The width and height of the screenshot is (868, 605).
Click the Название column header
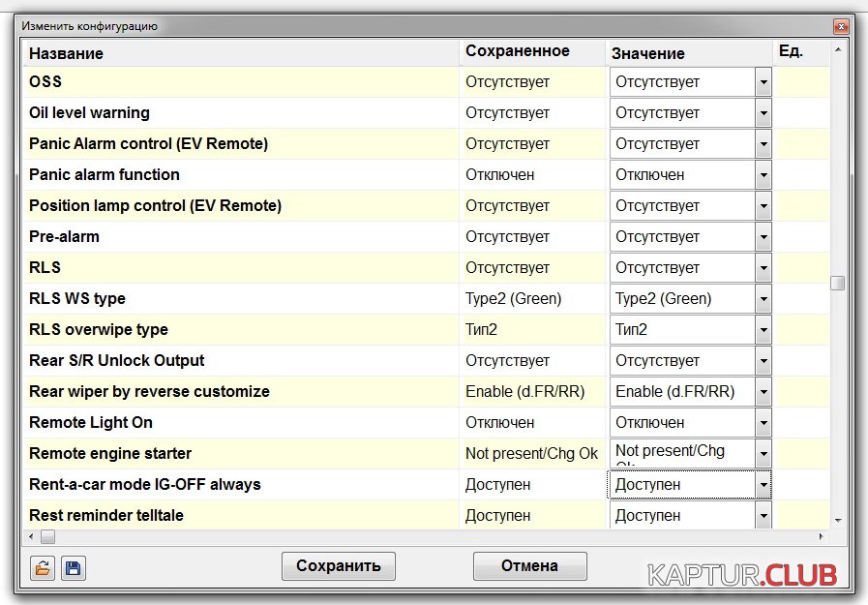coord(66,53)
